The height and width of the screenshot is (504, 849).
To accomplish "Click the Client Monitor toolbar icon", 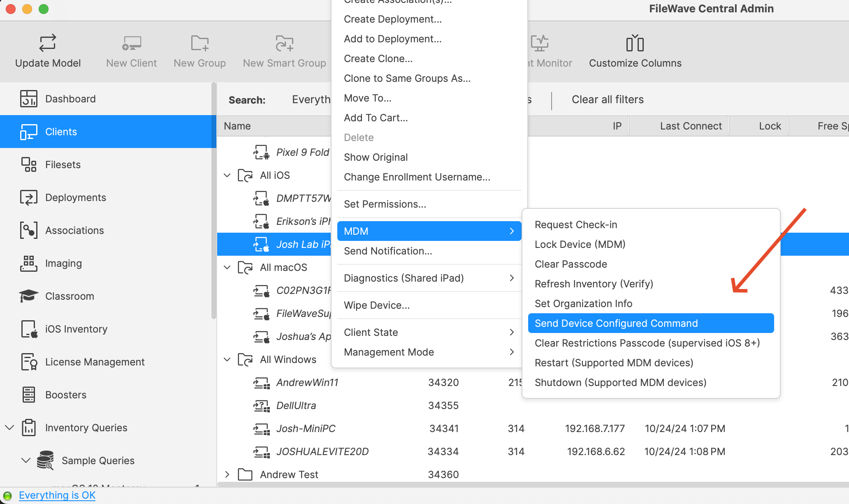I will pos(539,43).
